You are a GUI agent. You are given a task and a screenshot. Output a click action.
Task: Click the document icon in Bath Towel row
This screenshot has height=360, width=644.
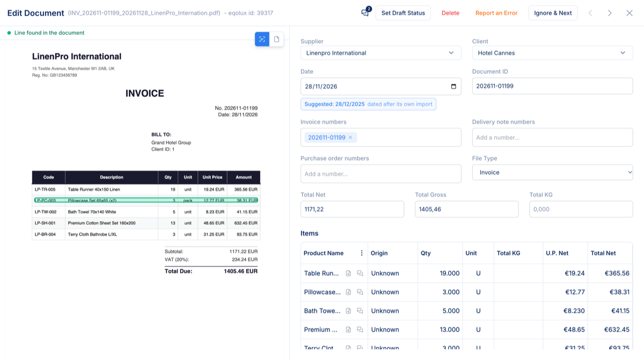(348, 311)
